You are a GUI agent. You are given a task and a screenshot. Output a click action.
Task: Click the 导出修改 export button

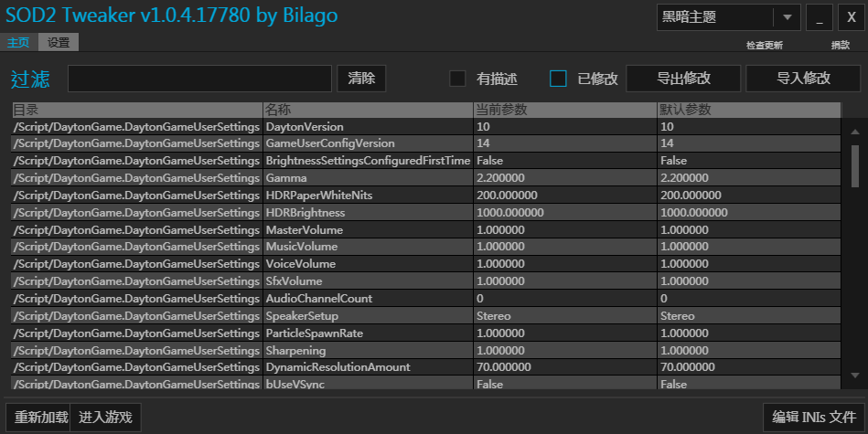[683, 79]
